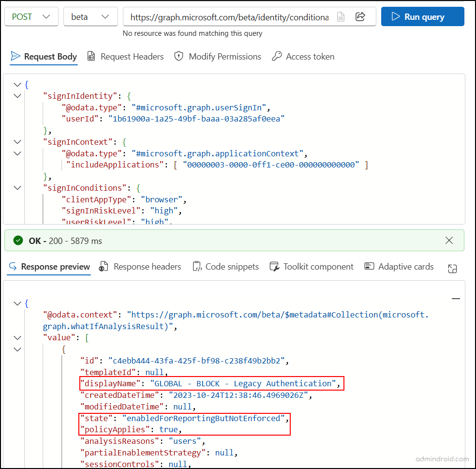Click the "No resource was found" message
The image size is (476, 469).
point(193,33)
